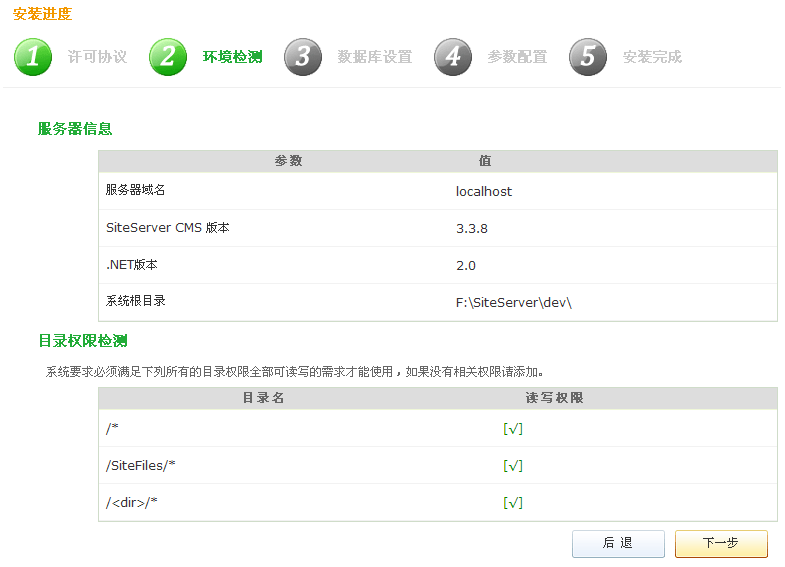
Task: Click the .NET版本 row label
Action: tap(132, 265)
